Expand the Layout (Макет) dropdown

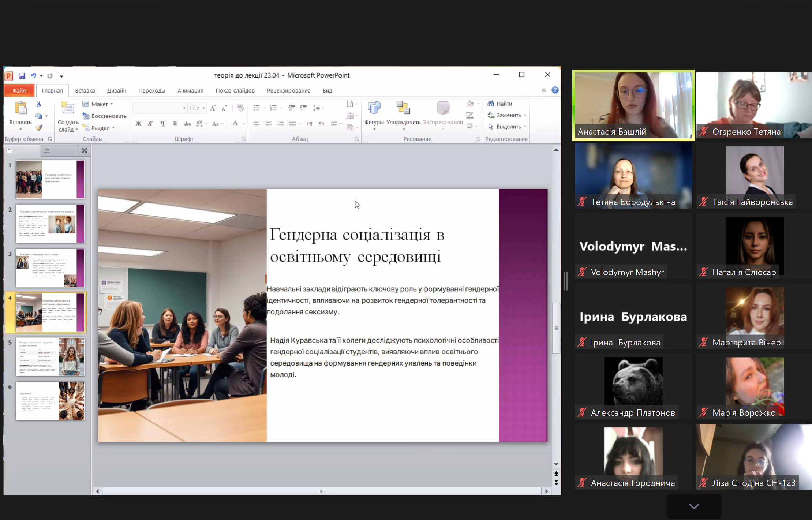[112, 104]
